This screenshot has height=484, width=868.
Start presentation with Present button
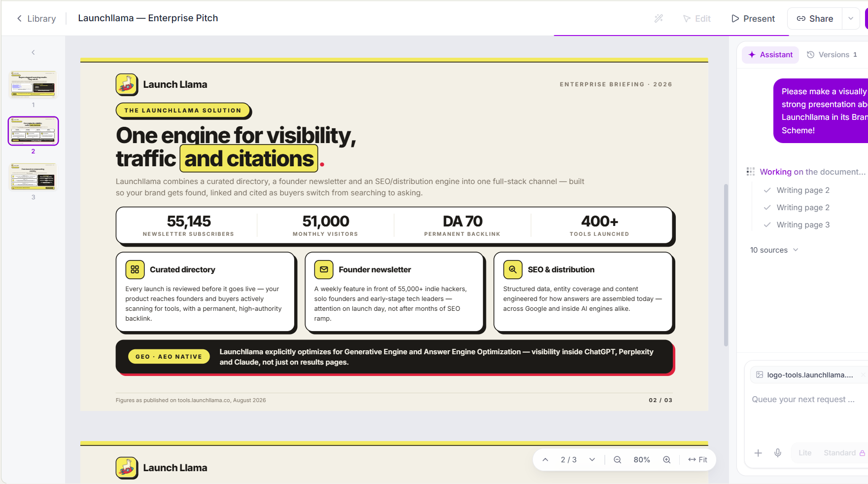point(753,18)
